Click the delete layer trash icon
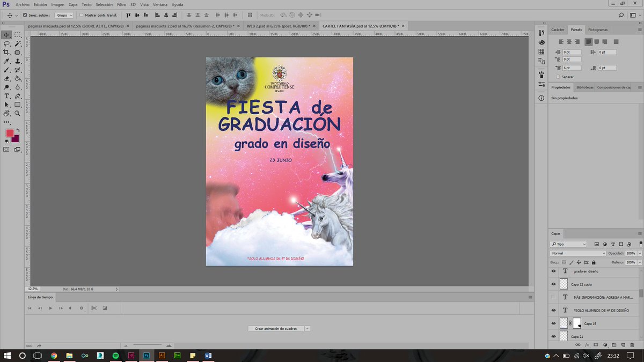 632,345
